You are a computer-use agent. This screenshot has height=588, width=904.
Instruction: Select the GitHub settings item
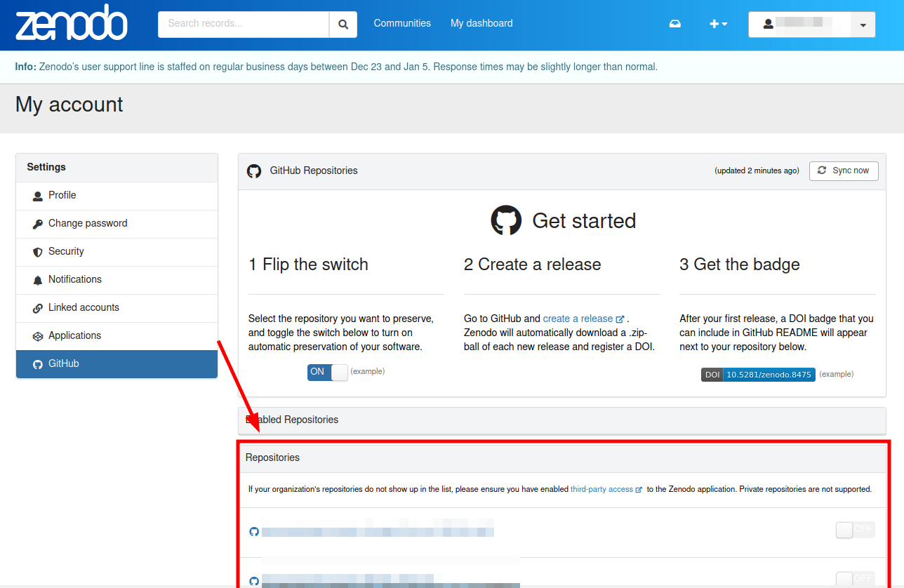tap(117, 364)
